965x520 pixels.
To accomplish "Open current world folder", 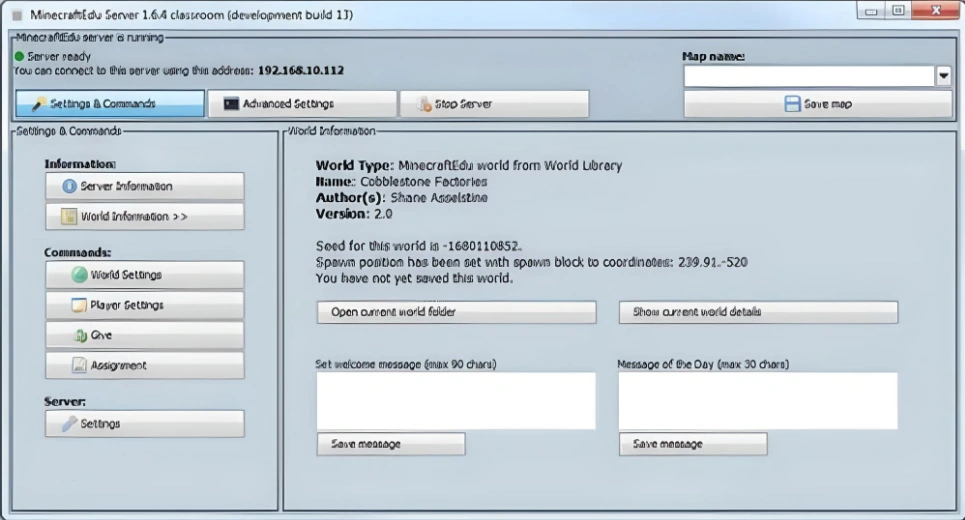I will point(457,312).
